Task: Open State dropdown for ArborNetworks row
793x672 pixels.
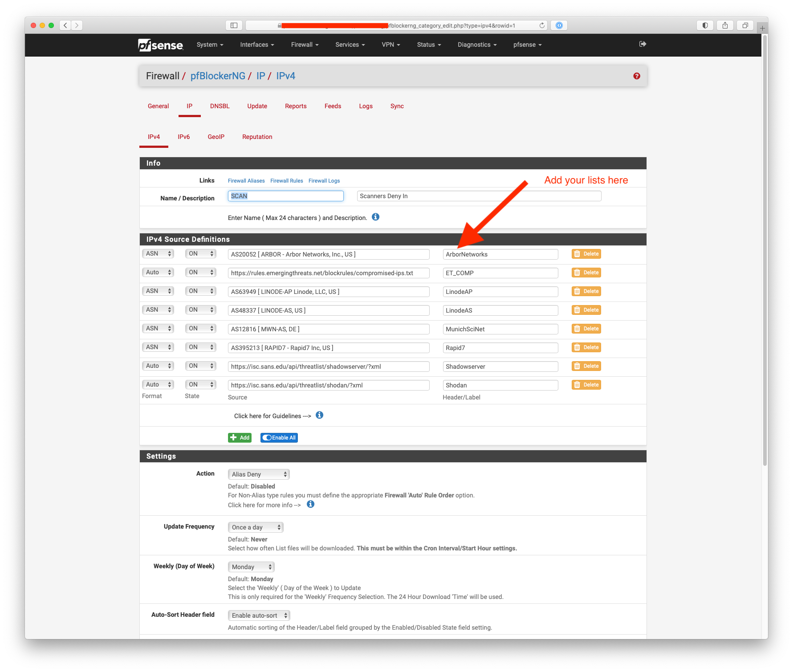Action: (x=201, y=254)
